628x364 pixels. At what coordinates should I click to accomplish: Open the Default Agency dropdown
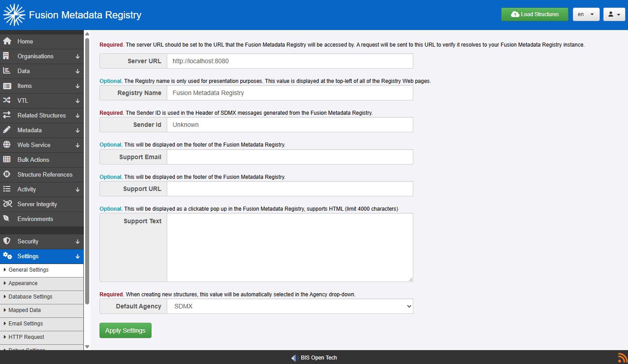(290, 307)
